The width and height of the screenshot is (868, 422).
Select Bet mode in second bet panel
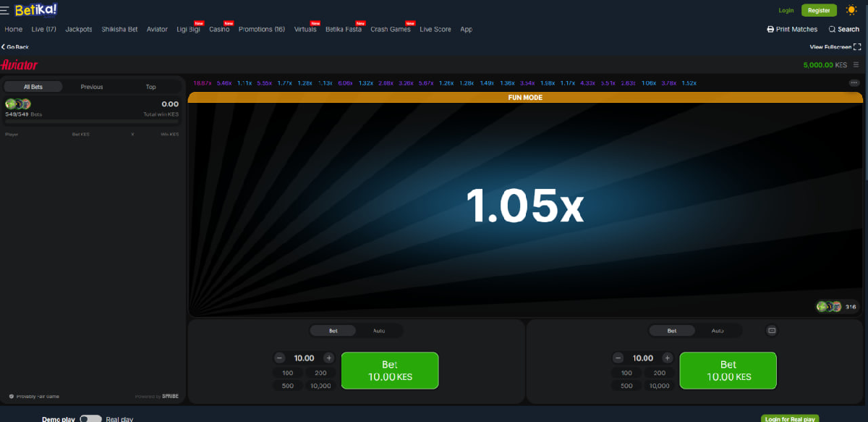click(672, 331)
